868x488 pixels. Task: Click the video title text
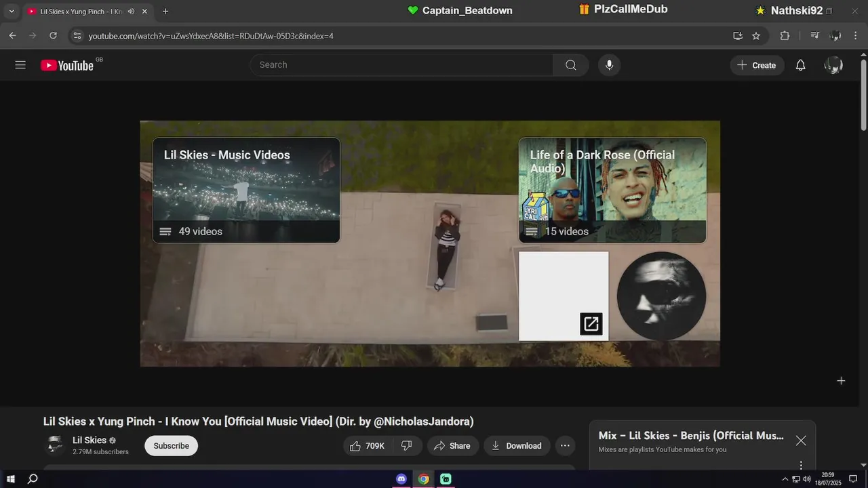[x=258, y=422]
